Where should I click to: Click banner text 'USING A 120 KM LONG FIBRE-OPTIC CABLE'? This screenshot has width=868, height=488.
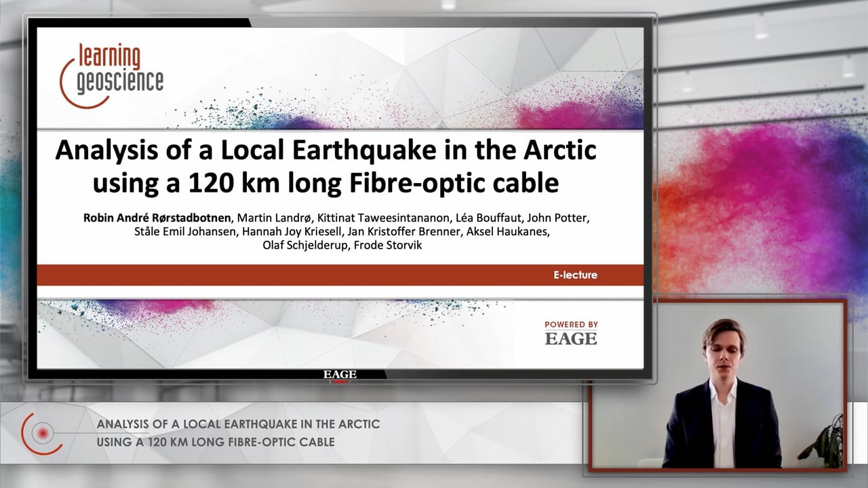click(216, 443)
